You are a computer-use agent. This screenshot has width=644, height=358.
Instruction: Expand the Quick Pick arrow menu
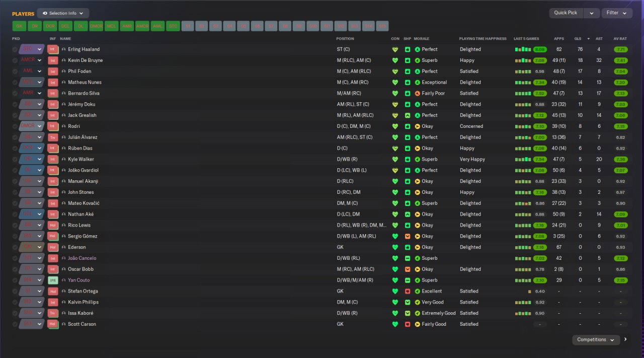tap(592, 13)
